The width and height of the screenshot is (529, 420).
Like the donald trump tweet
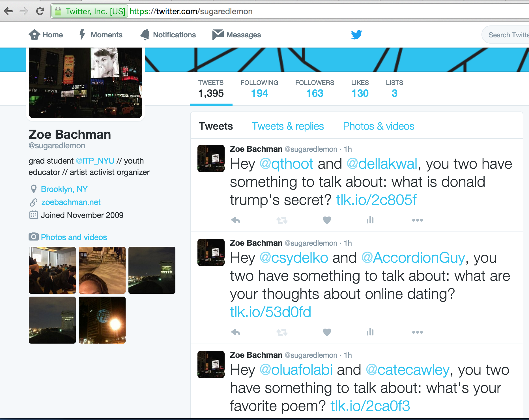click(x=327, y=220)
